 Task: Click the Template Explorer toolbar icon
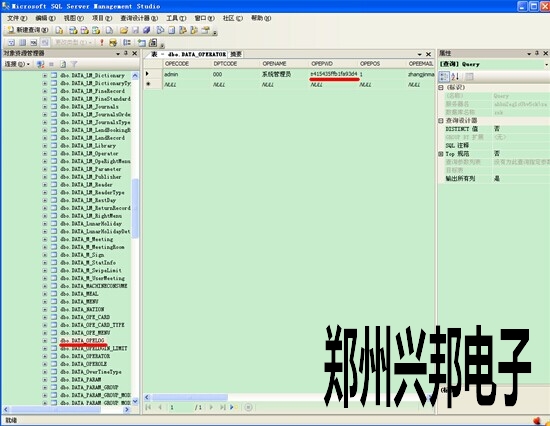click(194, 31)
